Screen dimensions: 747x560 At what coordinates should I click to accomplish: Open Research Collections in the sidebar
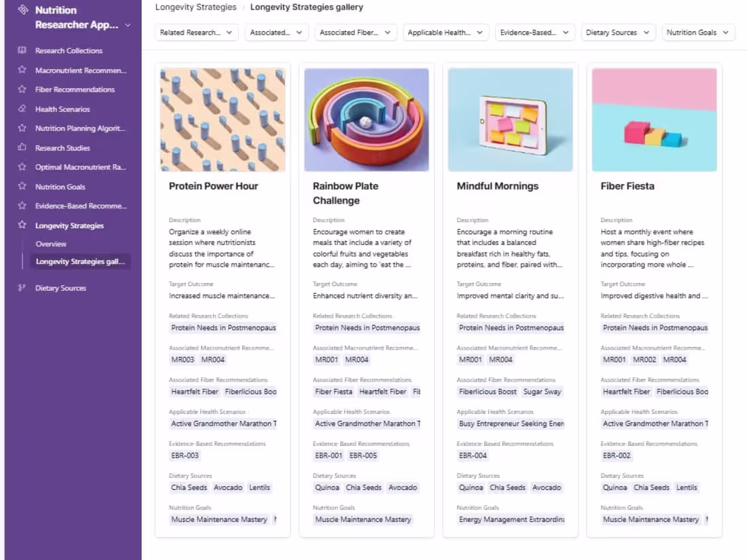point(69,50)
